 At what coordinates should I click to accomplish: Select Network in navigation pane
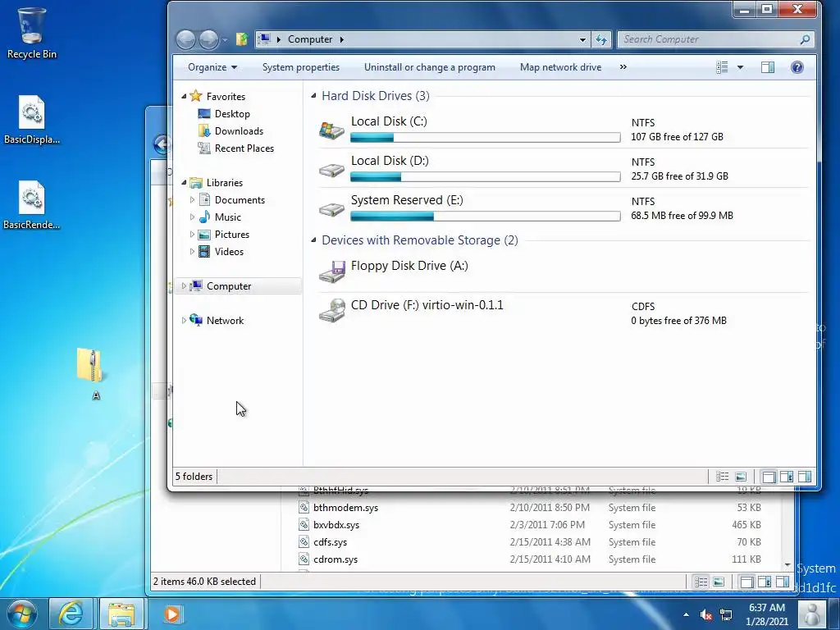coord(225,321)
